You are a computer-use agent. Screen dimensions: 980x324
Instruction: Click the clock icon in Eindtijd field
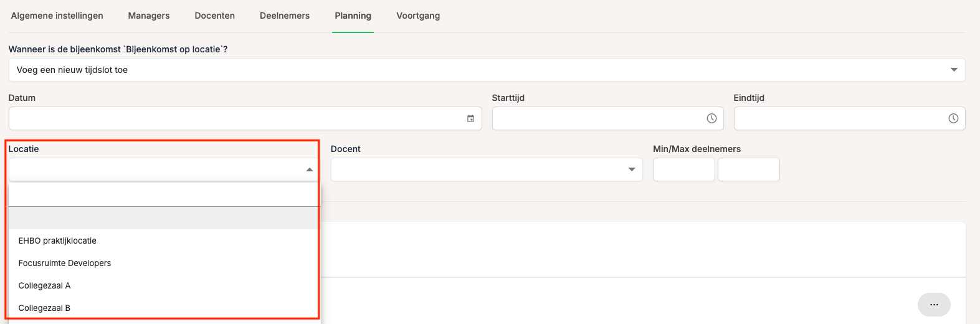point(953,118)
